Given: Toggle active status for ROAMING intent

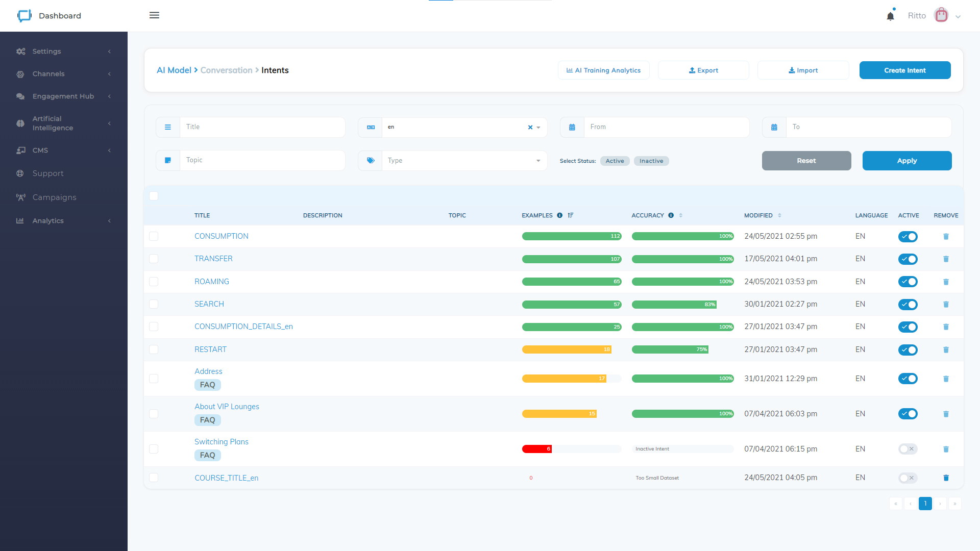Looking at the screenshot, I should pos(910,281).
